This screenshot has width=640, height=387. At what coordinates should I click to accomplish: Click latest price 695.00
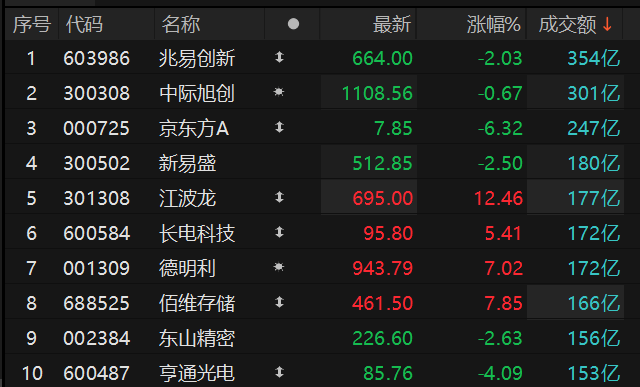pyautogui.click(x=382, y=198)
